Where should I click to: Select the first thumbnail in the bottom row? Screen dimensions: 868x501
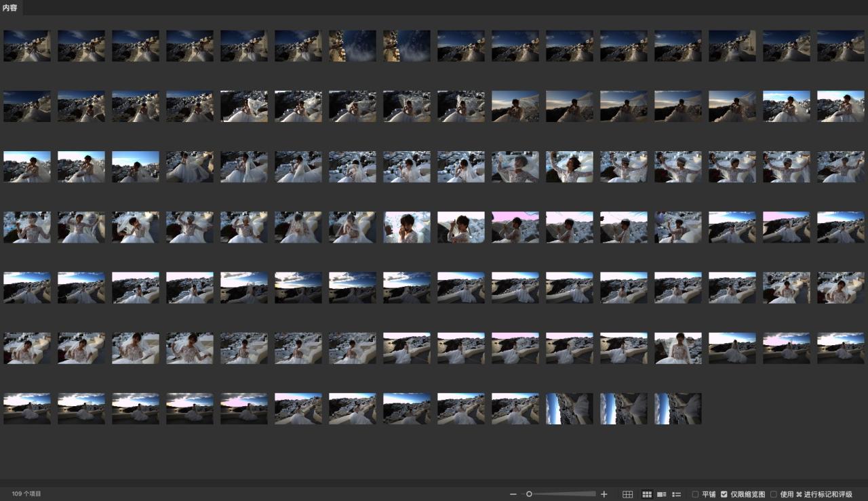27,409
